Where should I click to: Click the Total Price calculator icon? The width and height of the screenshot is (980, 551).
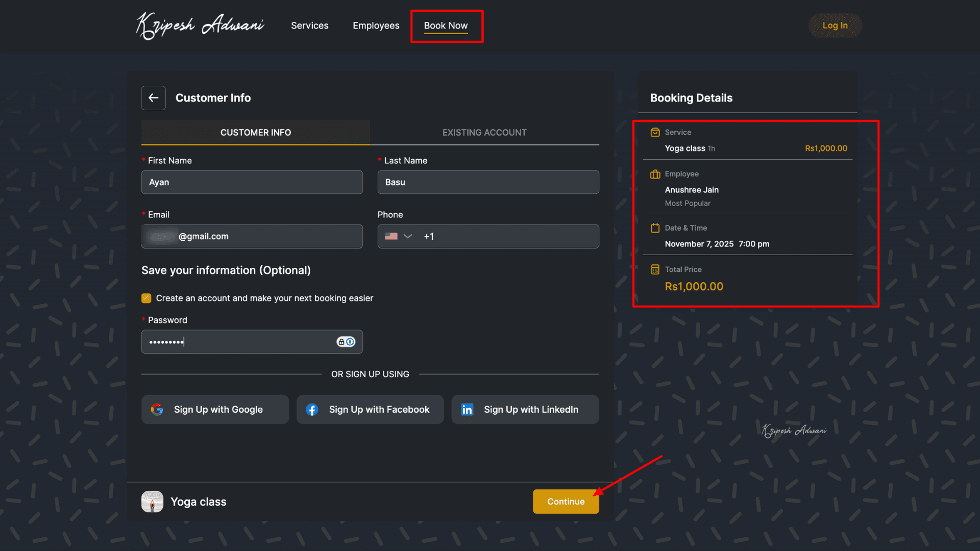tap(655, 269)
